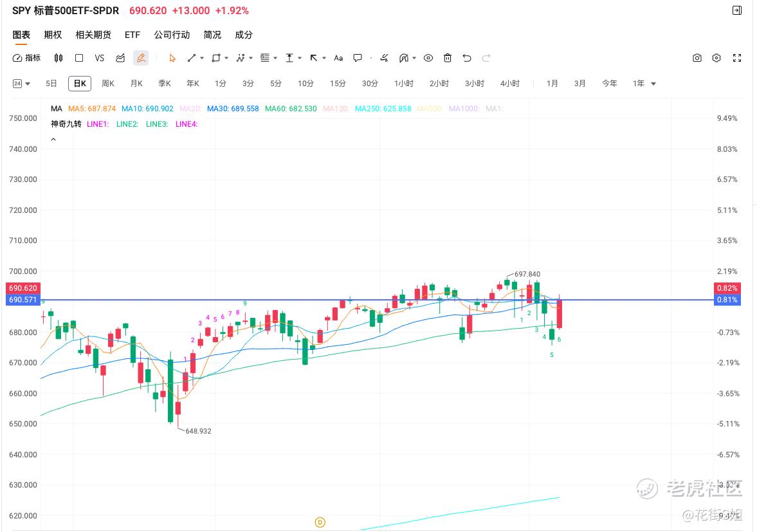Select the 4小时 interval
Image resolution: width=757 pixels, height=532 pixels.
tap(510, 84)
